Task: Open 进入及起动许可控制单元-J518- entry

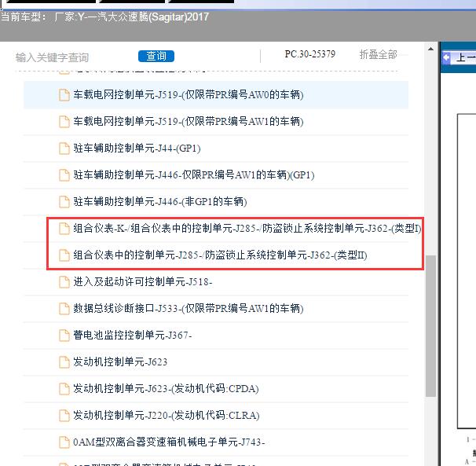Action: (x=143, y=282)
